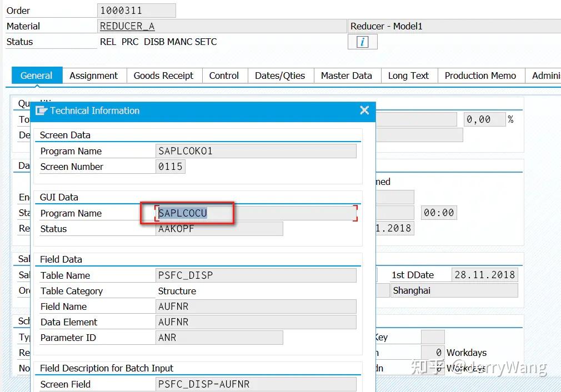
Task: Open the Production Memo tab
Action: pyautogui.click(x=481, y=76)
